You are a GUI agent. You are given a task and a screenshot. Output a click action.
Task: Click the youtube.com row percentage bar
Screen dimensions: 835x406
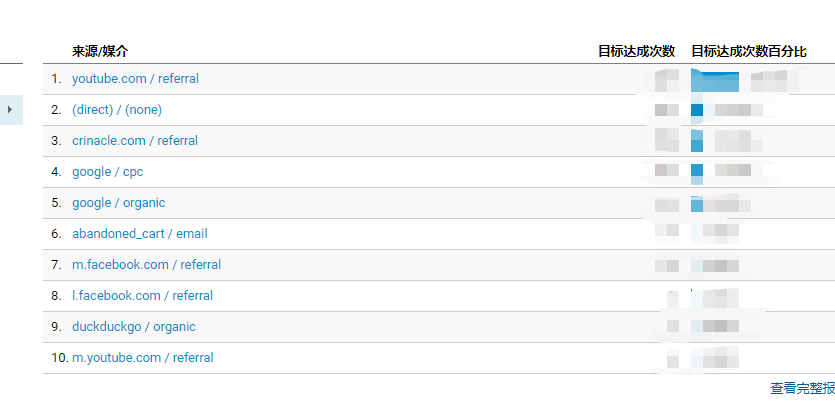[715, 82]
